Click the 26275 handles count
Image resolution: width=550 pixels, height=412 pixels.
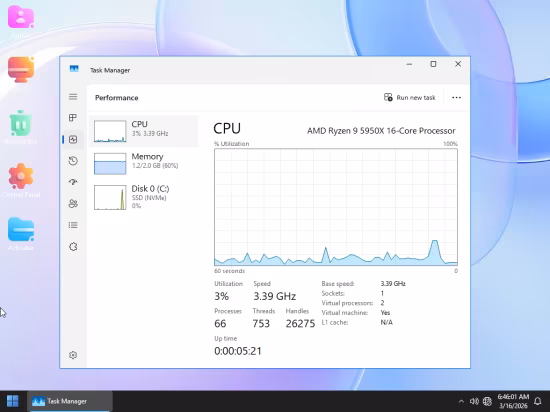click(300, 323)
